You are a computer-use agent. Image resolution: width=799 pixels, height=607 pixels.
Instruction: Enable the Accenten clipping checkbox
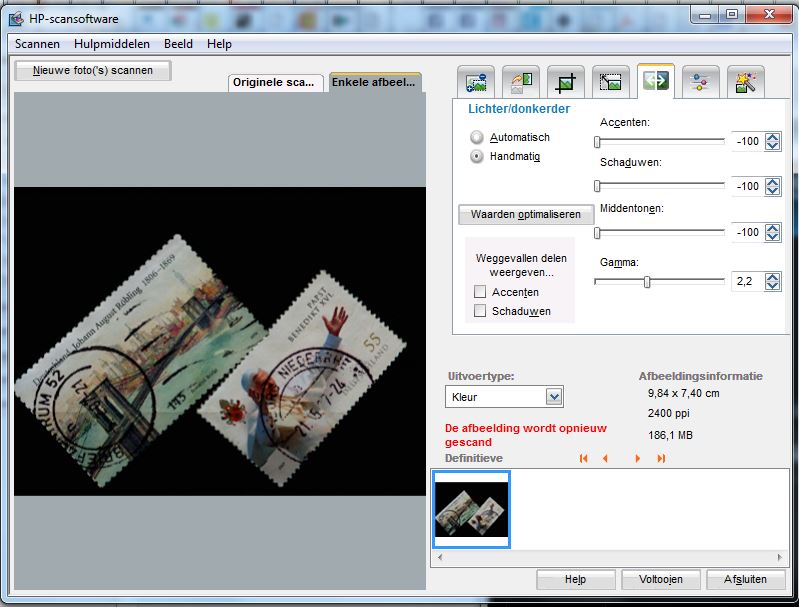pyautogui.click(x=480, y=292)
